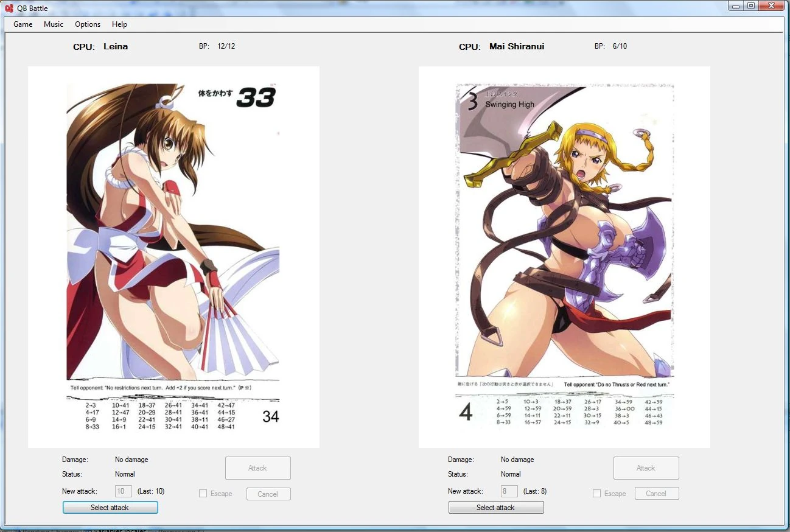This screenshot has width=790, height=532.
Task: Click Leina's Damage value No damage
Action: click(131, 460)
